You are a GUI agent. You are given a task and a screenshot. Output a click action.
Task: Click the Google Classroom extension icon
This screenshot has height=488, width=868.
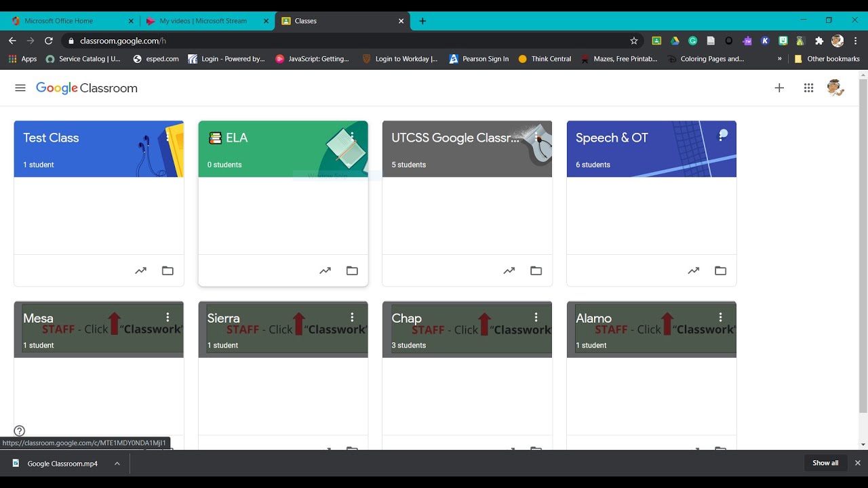point(656,41)
